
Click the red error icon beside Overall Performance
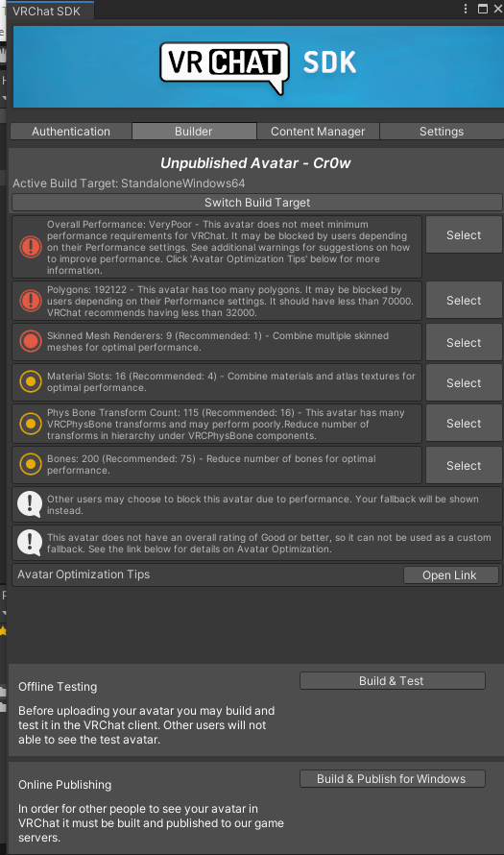pyautogui.click(x=31, y=247)
